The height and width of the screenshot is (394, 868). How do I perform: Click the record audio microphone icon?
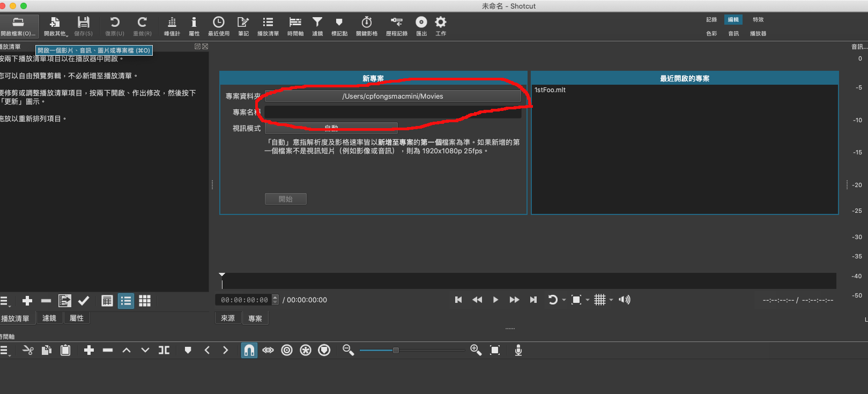pos(518,351)
